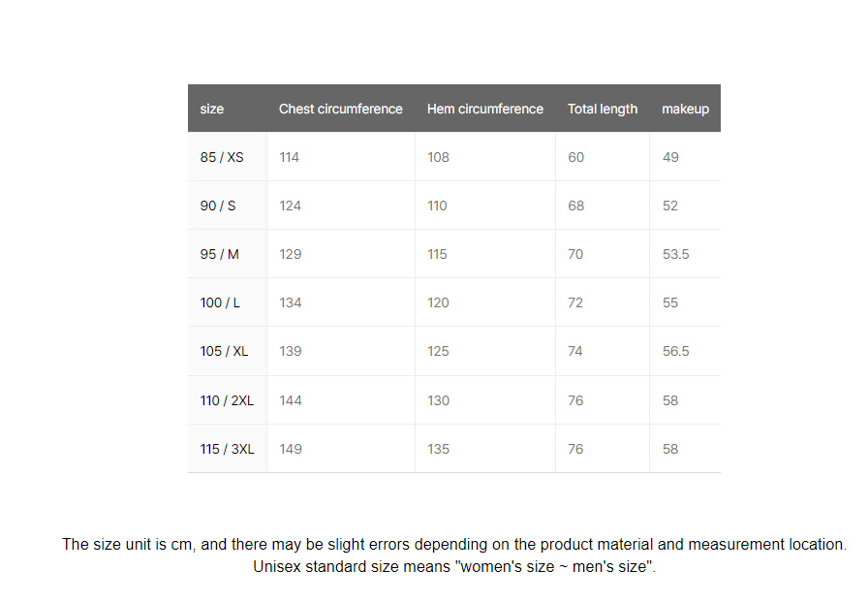Select the Unisex standard size note
This screenshot has width=868, height=603.
coord(454,566)
